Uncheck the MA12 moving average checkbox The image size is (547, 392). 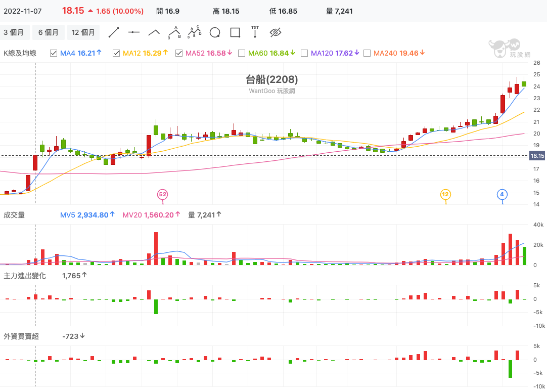tap(116, 53)
